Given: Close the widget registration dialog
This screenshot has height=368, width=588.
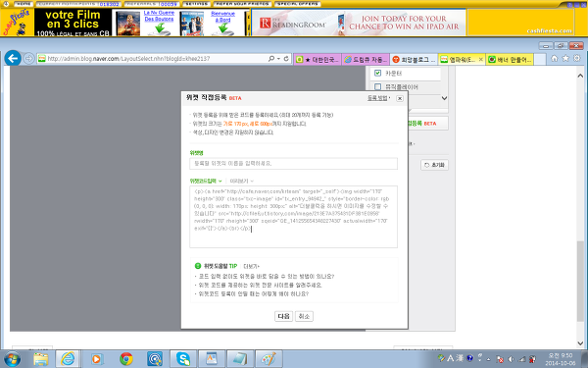Looking at the screenshot, I should coord(400,98).
